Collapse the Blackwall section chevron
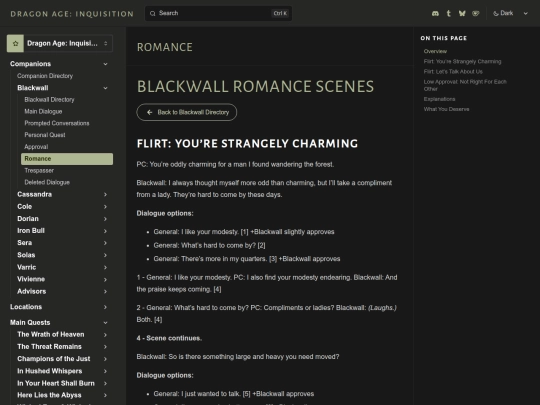This screenshot has width=540, height=405. click(105, 88)
